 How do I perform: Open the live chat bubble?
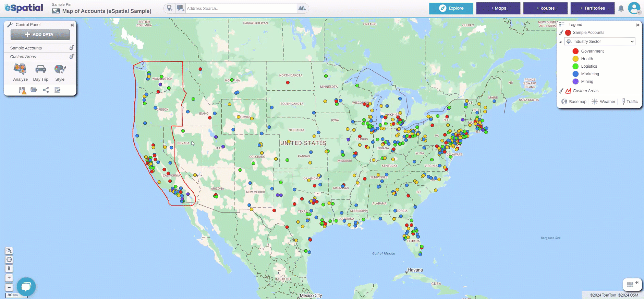coord(26,287)
